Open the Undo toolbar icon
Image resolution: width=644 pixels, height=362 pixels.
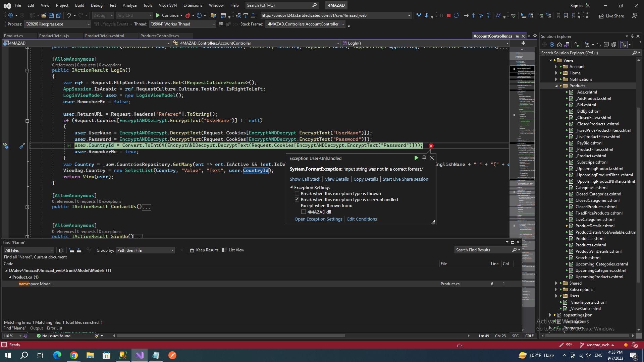68,15
